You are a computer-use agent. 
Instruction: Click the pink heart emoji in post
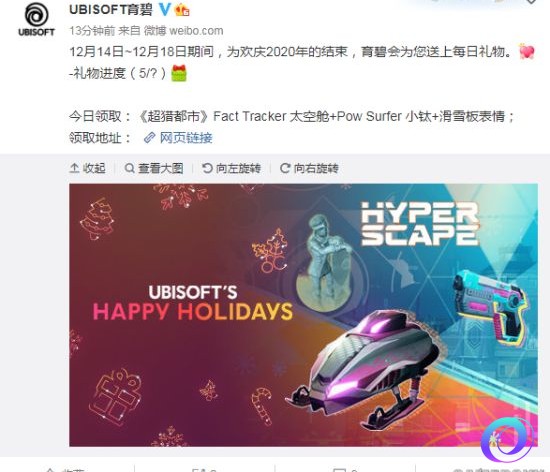tap(527, 52)
